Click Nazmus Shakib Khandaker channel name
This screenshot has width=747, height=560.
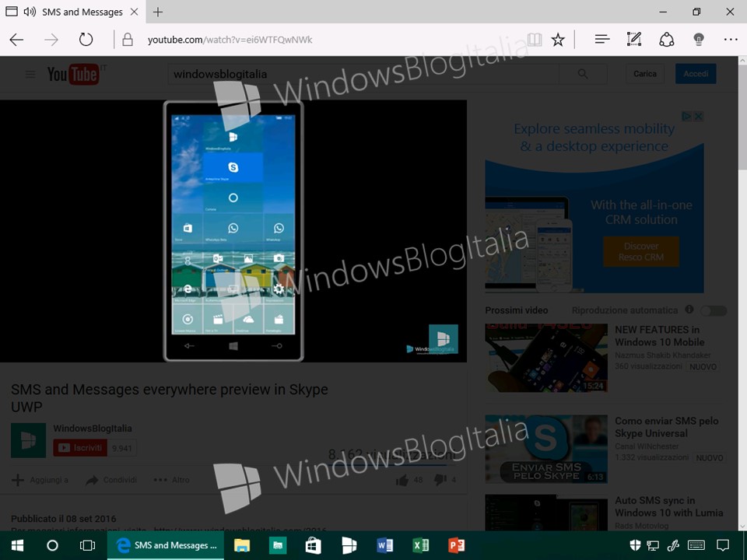[x=662, y=355]
